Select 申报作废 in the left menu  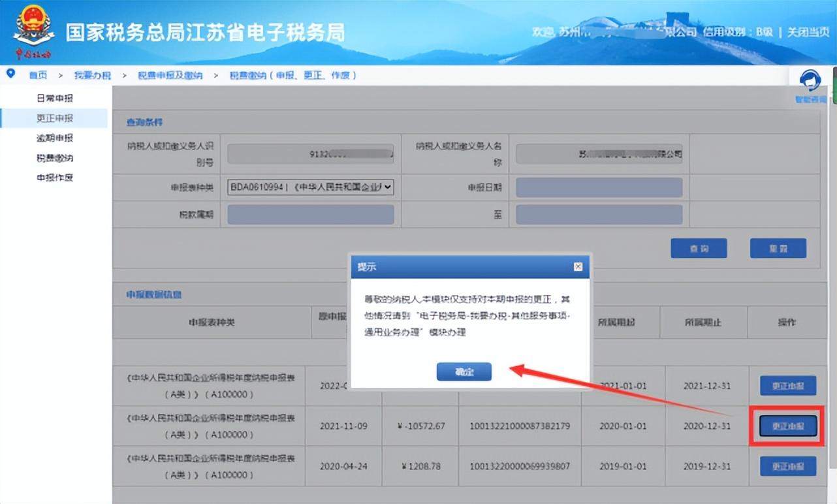coord(55,178)
